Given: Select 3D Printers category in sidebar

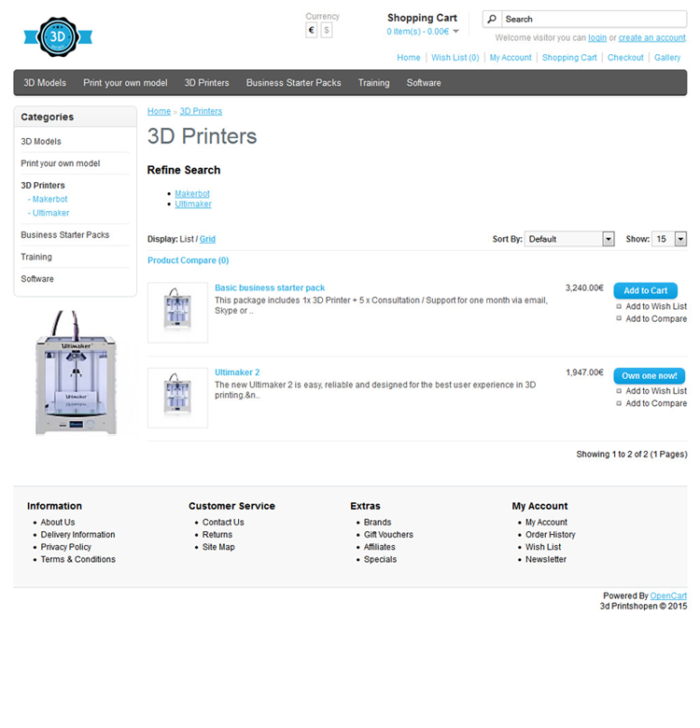Looking at the screenshot, I should [43, 185].
